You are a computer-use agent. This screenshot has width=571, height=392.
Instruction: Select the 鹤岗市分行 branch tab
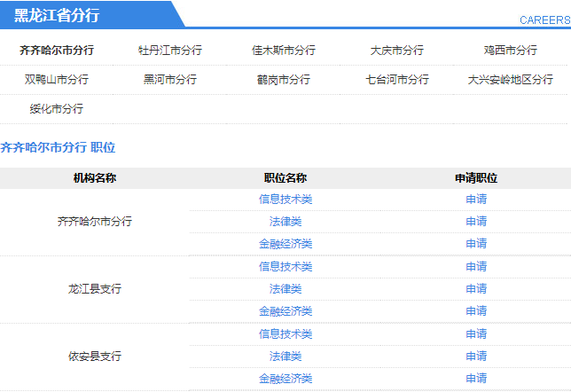(x=284, y=80)
